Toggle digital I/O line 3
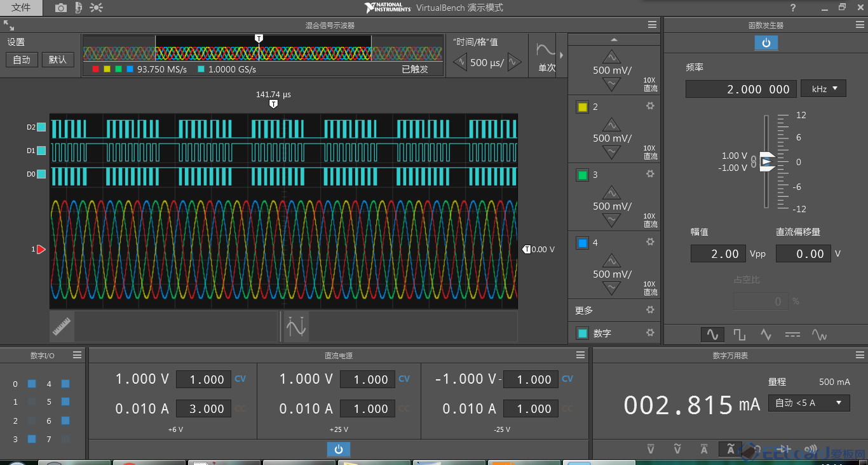Screen dimensions: 868x465 tap(32, 439)
